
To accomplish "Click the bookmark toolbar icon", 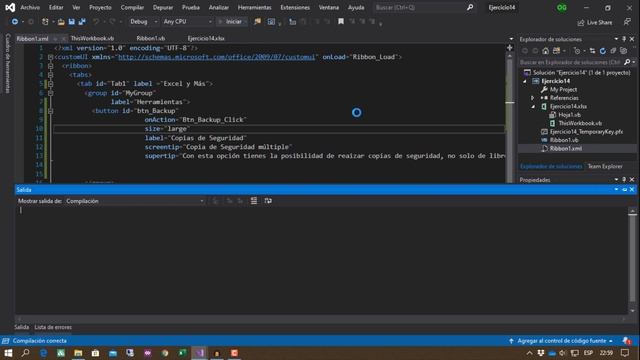I will click(340, 22).
